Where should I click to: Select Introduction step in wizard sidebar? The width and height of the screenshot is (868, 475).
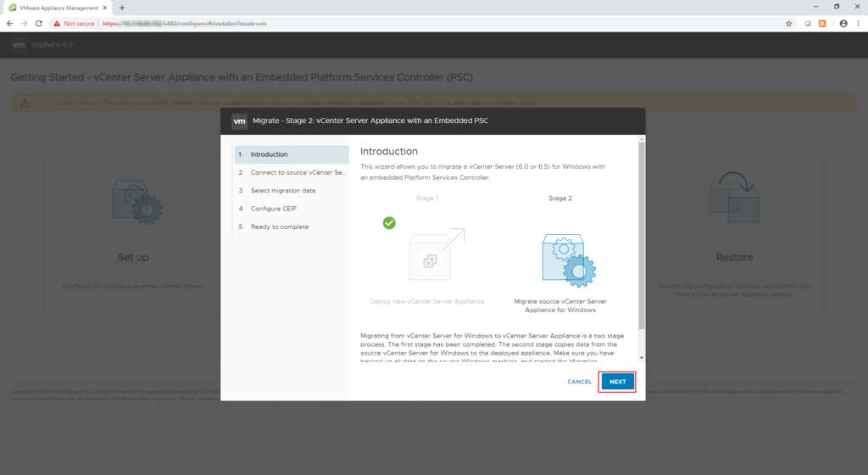(292, 154)
